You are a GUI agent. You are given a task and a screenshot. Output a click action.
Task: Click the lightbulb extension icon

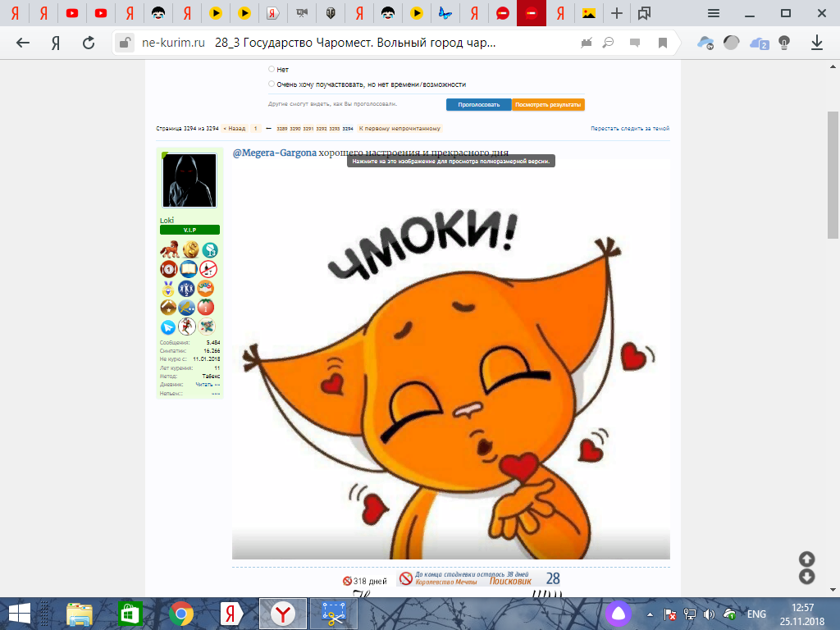[784, 43]
